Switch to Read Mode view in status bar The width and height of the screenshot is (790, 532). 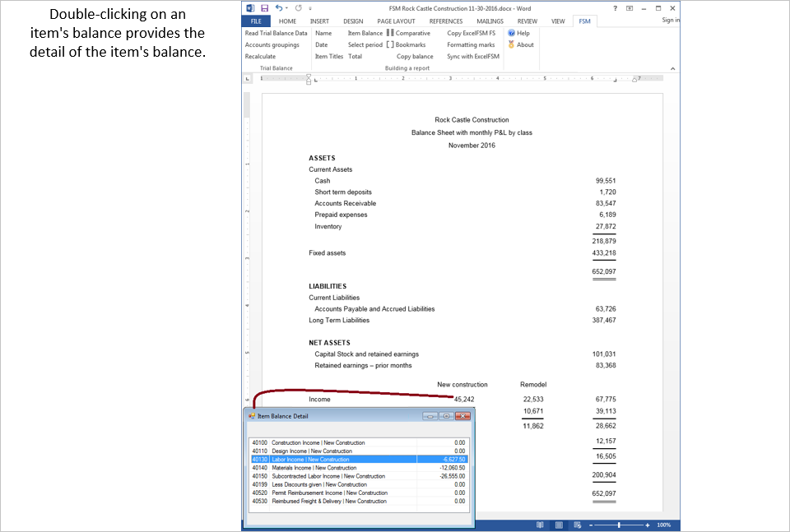(540, 525)
